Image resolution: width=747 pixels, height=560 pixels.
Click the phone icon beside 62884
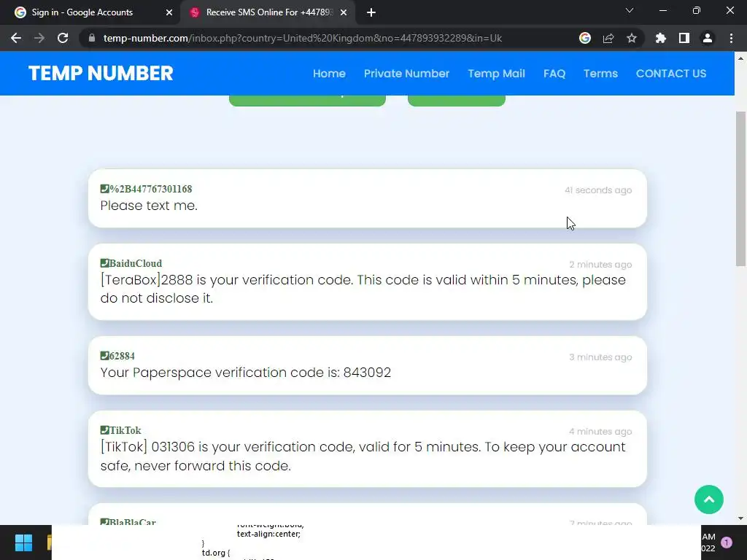coord(104,355)
